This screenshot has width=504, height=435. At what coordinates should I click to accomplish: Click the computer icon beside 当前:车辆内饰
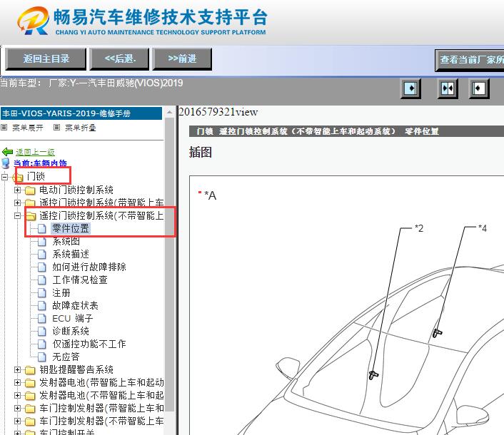[6, 163]
